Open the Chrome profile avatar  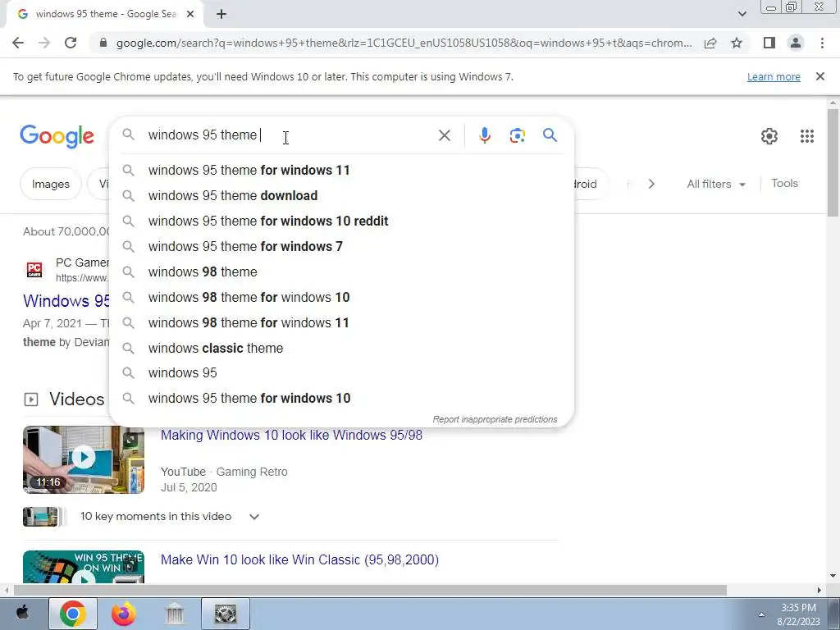(796, 43)
